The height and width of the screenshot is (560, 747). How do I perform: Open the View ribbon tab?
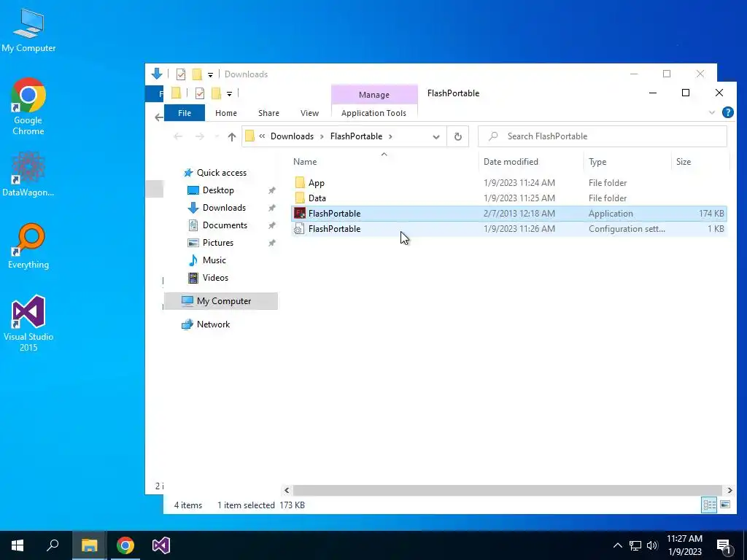click(x=309, y=113)
